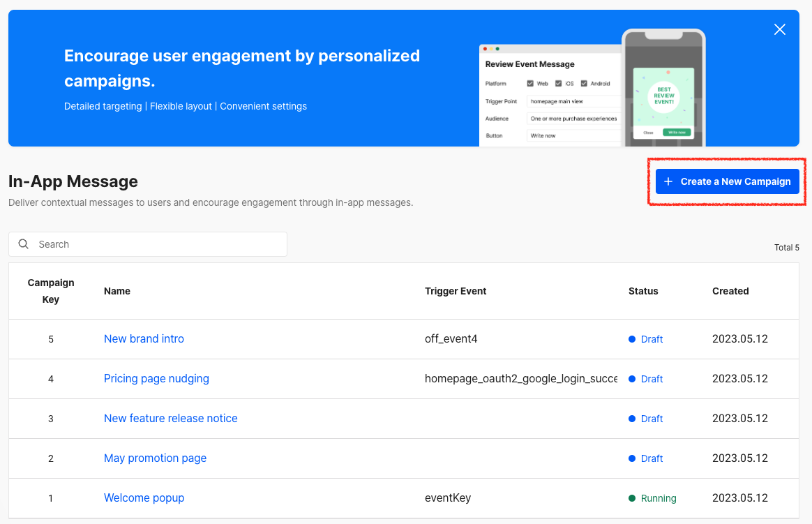The width and height of the screenshot is (812, 524).
Task: Open the May promotion page campaign
Action: pos(156,458)
